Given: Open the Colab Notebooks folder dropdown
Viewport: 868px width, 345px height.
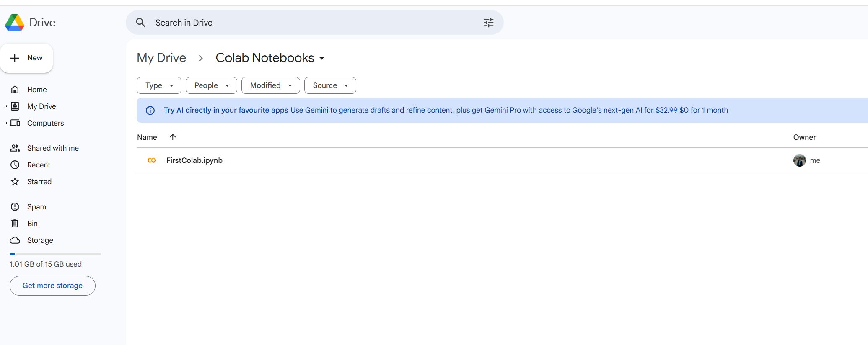Looking at the screenshot, I should (x=322, y=58).
